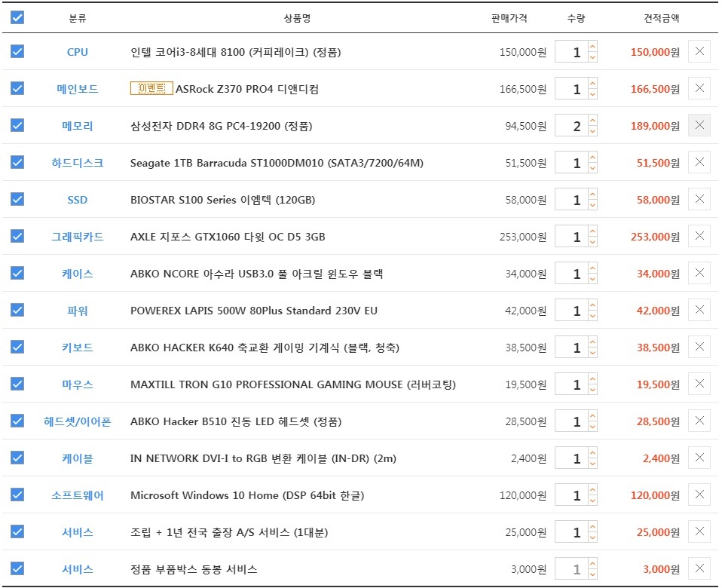Open product POWEREX LAPIS 500W 80Plus Standard
The height and width of the screenshot is (588, 722).
point(254,311)
